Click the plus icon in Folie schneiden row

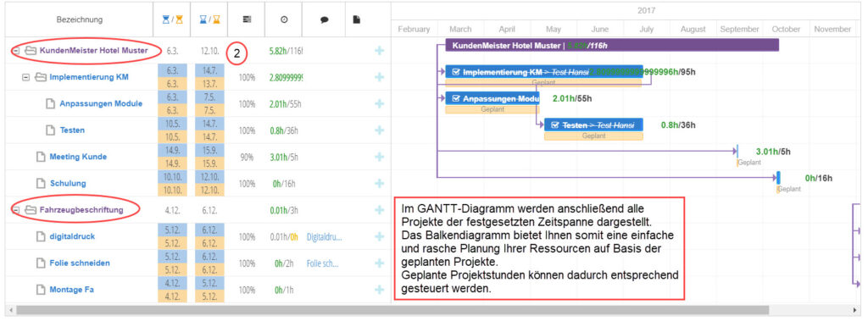point(379,263)
